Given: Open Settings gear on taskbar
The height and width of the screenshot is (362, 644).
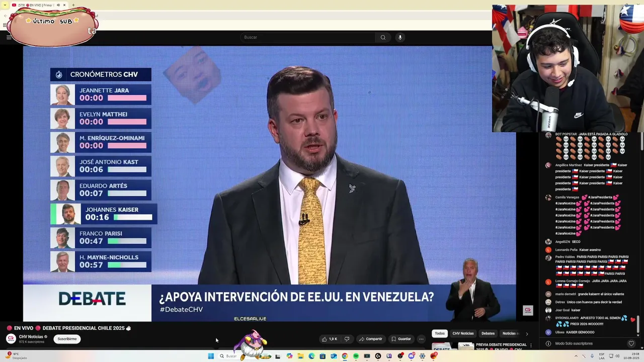Looking at the screenshot, I should pos(422,356).
